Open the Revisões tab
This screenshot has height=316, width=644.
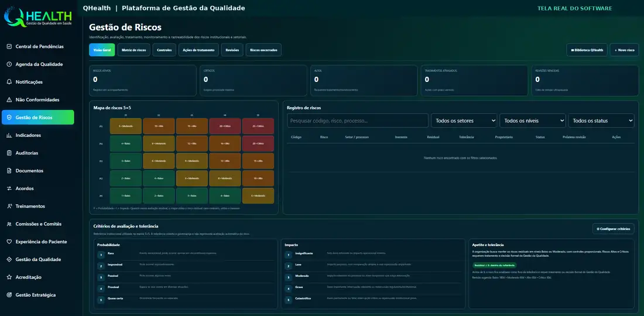[x=232, y=50]
